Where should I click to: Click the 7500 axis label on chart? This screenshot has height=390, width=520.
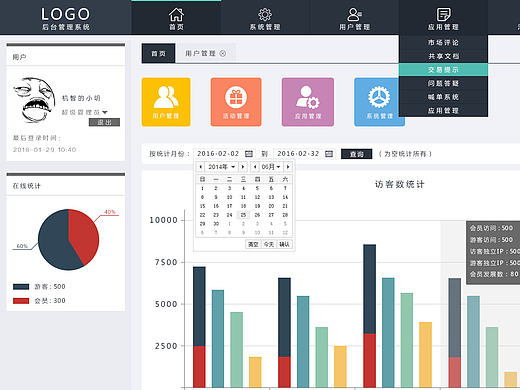(166, 262)
